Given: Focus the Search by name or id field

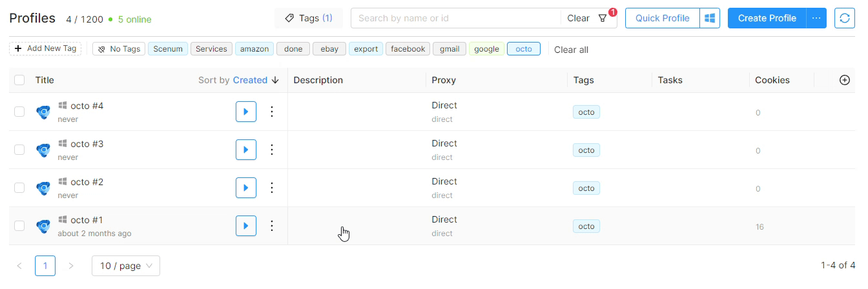Looking at the screenshot, I should click(456, 18).
